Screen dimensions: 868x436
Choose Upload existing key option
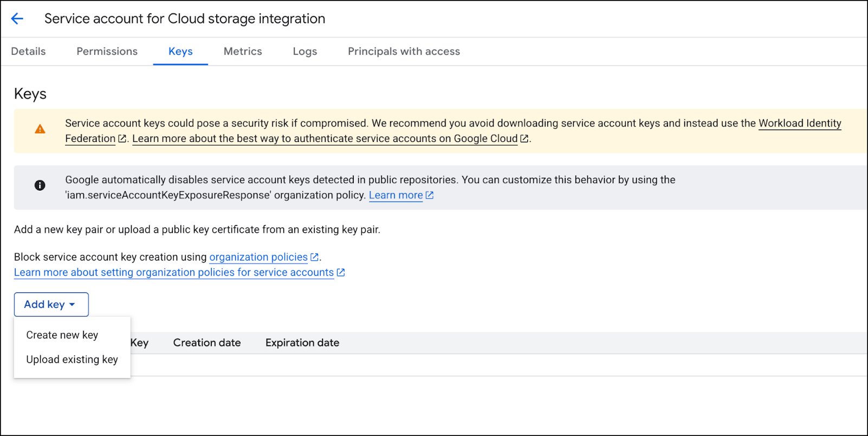pos(72,360)
